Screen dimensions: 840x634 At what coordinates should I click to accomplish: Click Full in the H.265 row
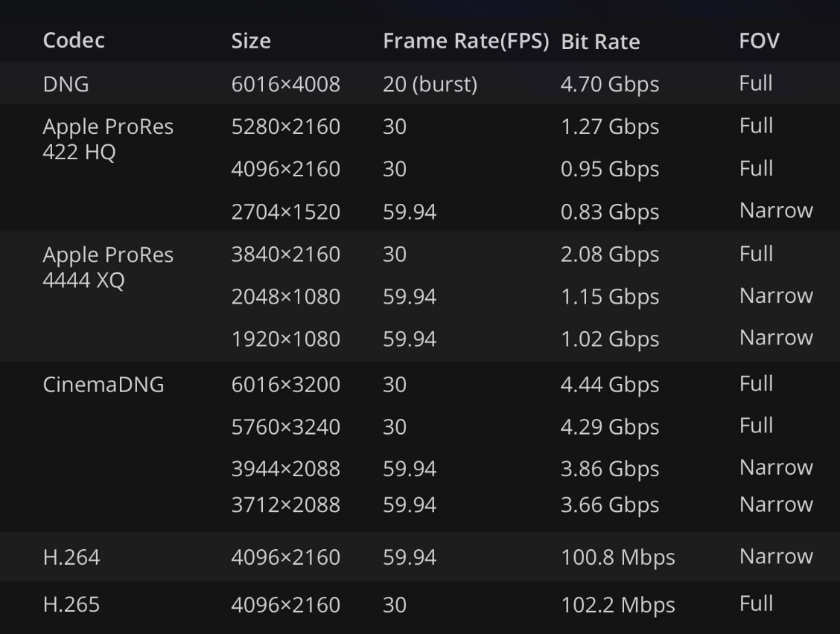tap(756, 604)
